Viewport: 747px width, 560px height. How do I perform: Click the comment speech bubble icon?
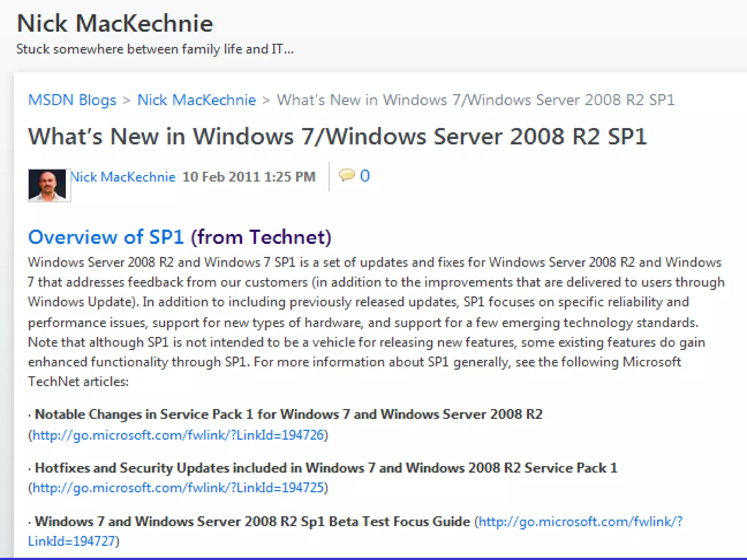(347, 175)
